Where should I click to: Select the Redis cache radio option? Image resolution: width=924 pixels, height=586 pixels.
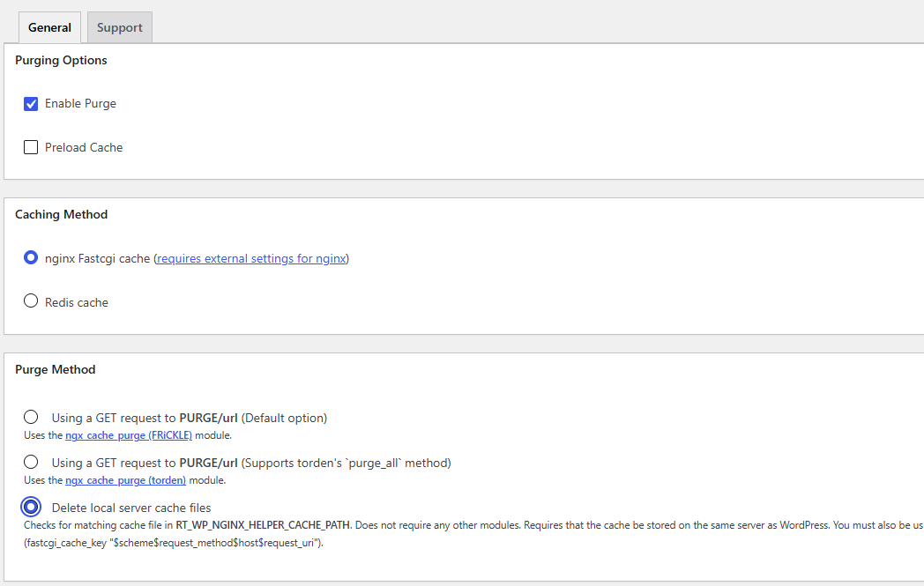(x=31, y=301)
